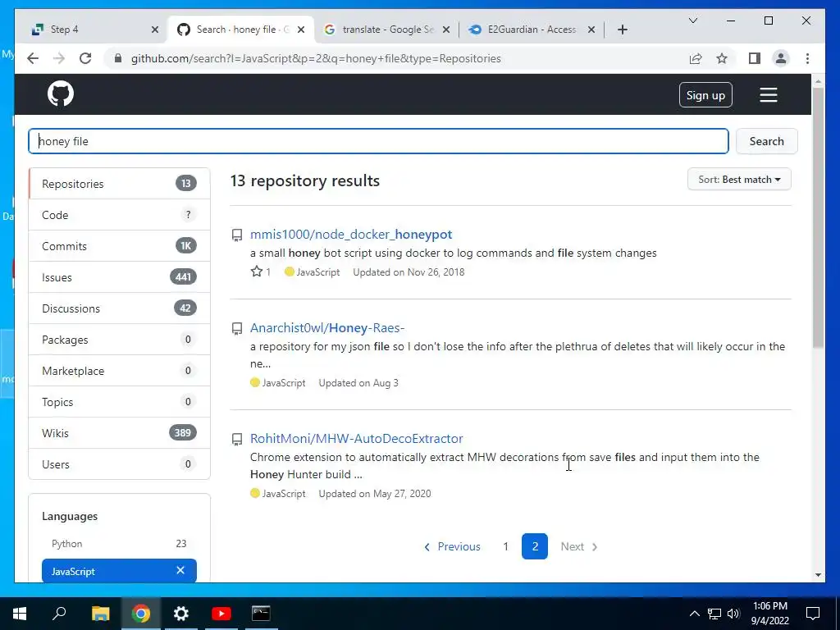Viewport: 840px width, 630px height.
Task: Click the Search button
Action: (766, 141)
